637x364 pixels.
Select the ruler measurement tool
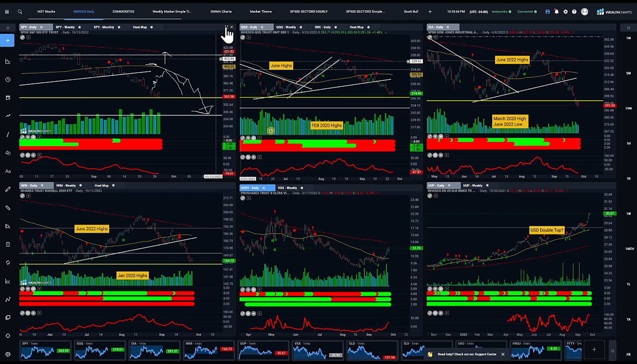[8, 207]
